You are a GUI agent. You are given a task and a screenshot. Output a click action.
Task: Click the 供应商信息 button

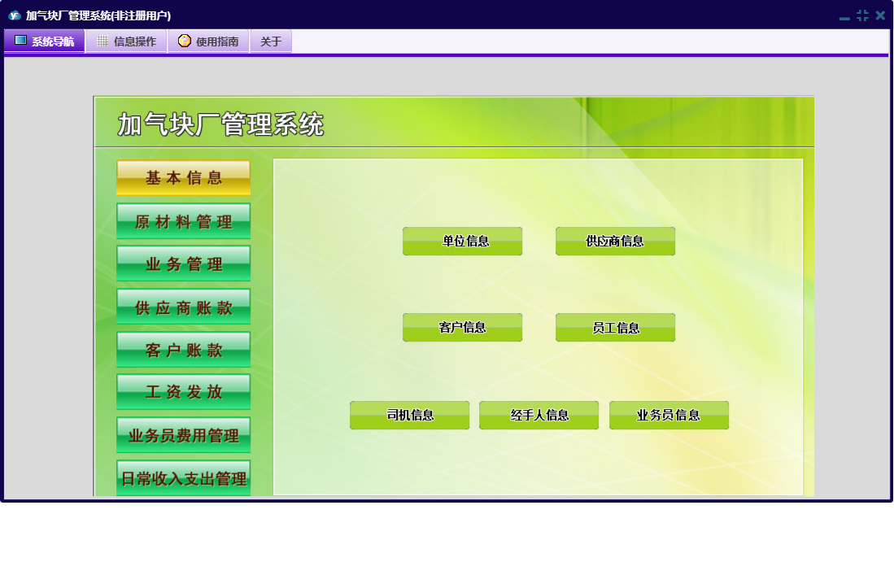coord(615,241)
